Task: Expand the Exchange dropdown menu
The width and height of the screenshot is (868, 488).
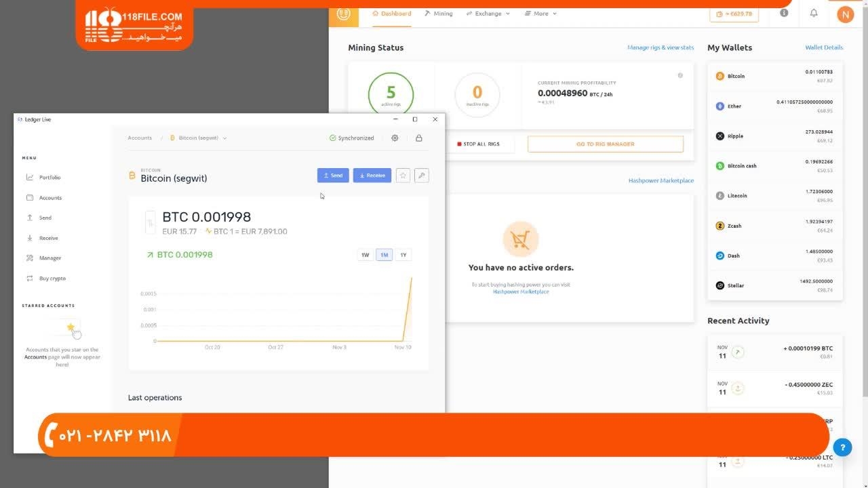Action: pos(488,14)
